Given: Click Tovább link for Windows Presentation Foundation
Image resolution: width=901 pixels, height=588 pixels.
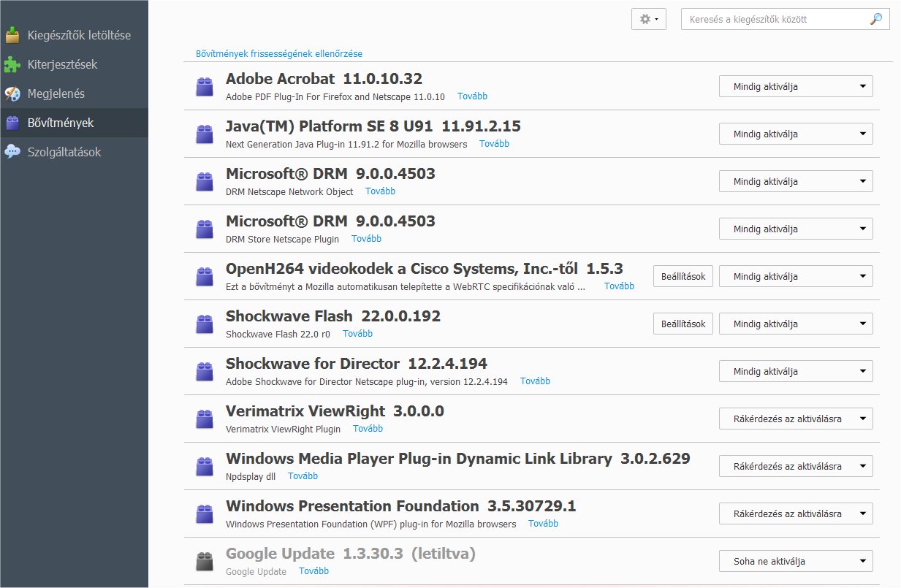Looking at the screenshot, I should [543, 524].
